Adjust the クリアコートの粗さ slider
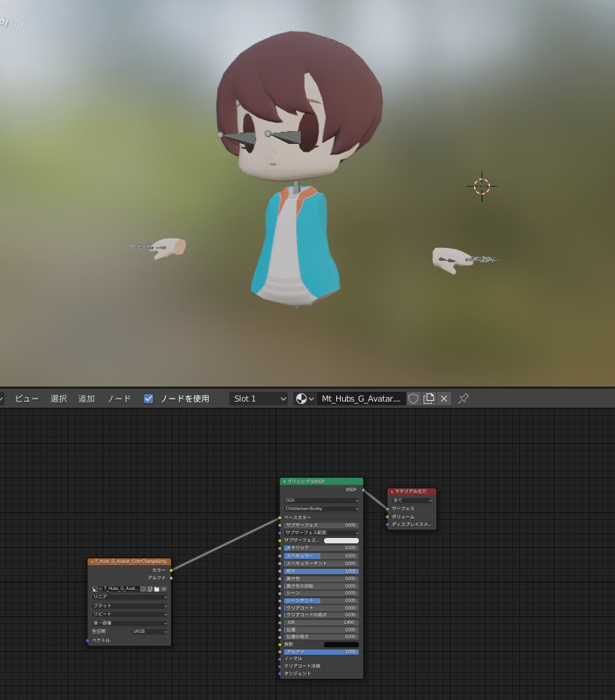615x700 pixels. point(322,615)
